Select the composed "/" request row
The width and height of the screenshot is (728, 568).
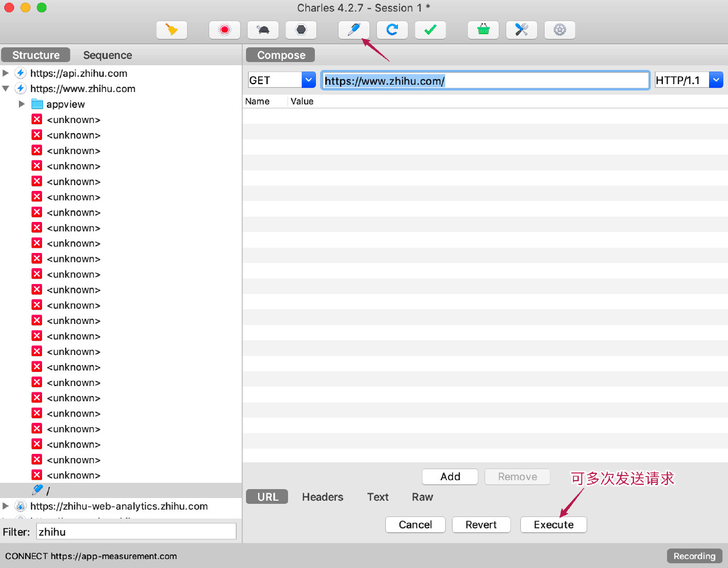pos(121,491)
